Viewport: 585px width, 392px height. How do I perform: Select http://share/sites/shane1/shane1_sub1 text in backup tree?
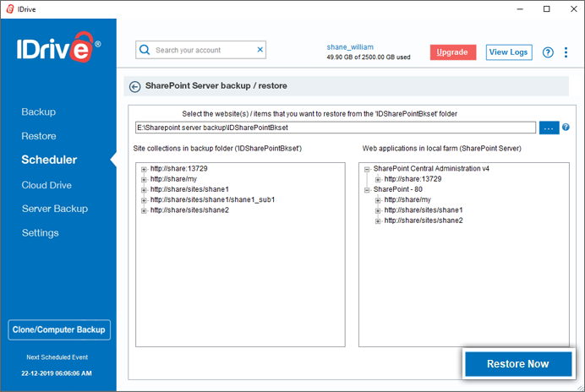212,200
